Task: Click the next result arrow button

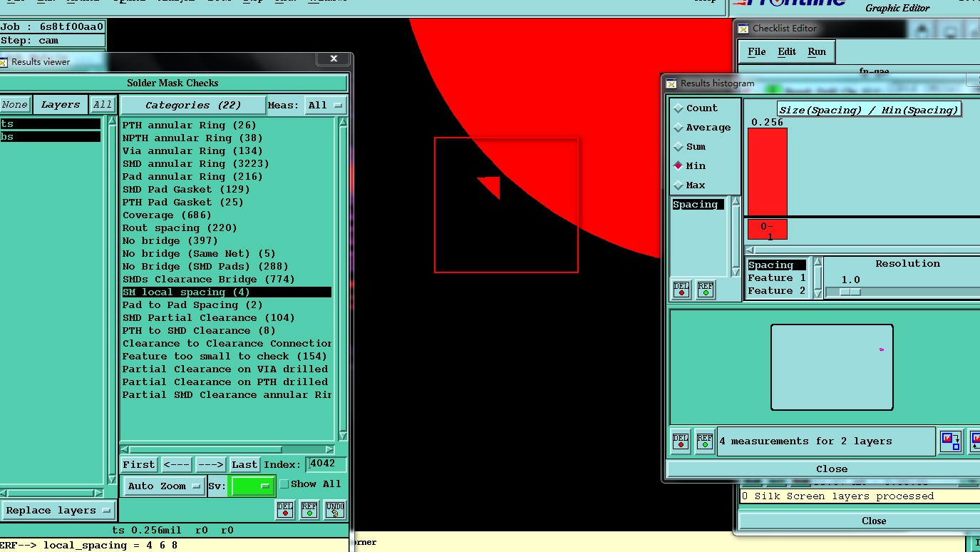Action: 210,465
